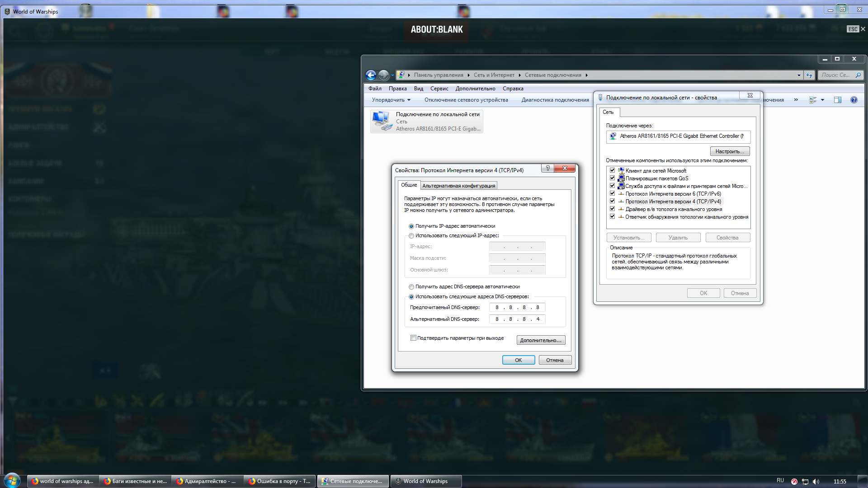
Task: Click 'Отмена' in the IPv4 properties dialog
Action: tap(555, 360)
